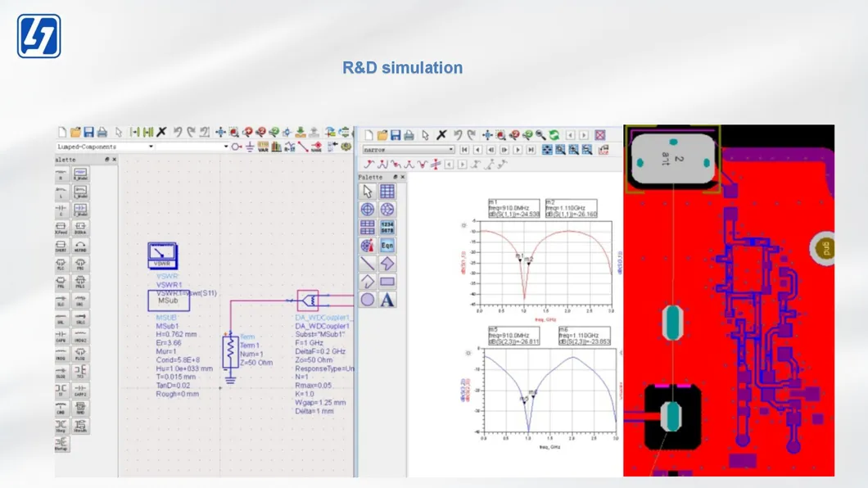
Task: Expand the empty component history dropdown
Action: 225,147
